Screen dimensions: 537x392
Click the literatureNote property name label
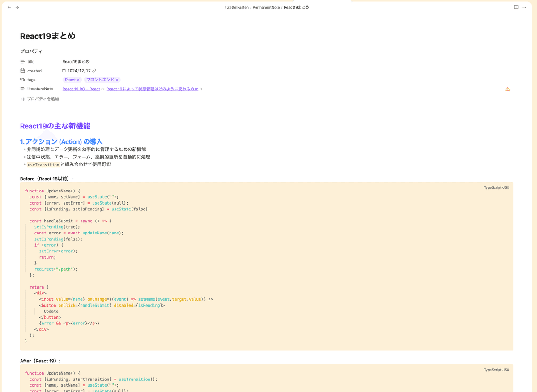coord(40,89)
